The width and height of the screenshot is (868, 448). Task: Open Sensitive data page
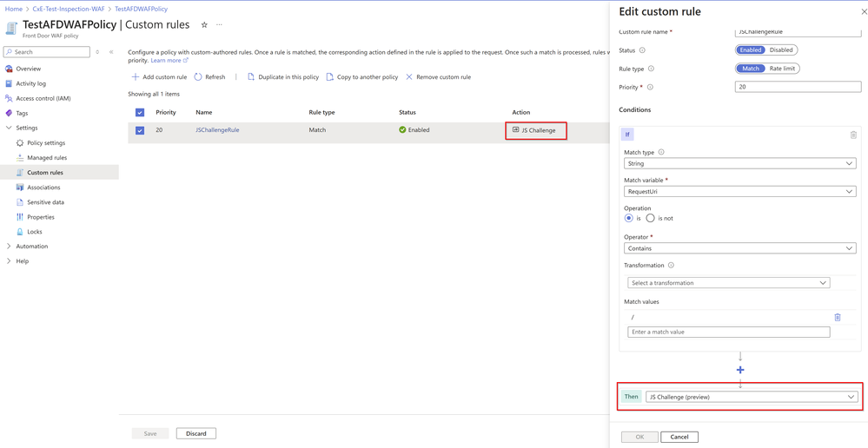tap(45, 202)
